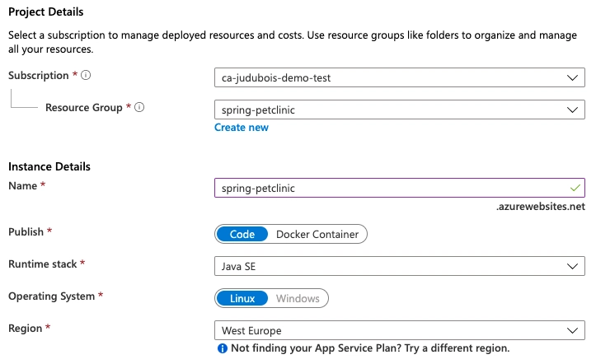Screen dimensions: 596x364
Task: Click the blue info icon below Region
Action: pos(222,348)
